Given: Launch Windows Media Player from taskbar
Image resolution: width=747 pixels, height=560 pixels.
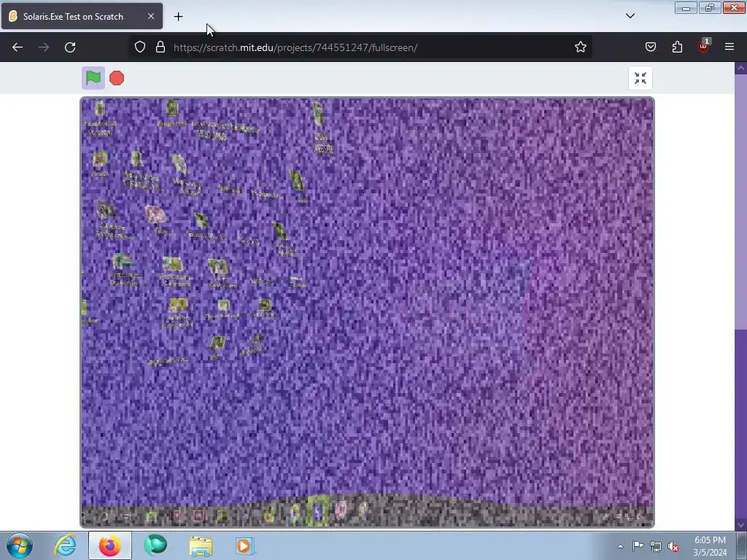Looking at the screenshot, I should [245, 545].
